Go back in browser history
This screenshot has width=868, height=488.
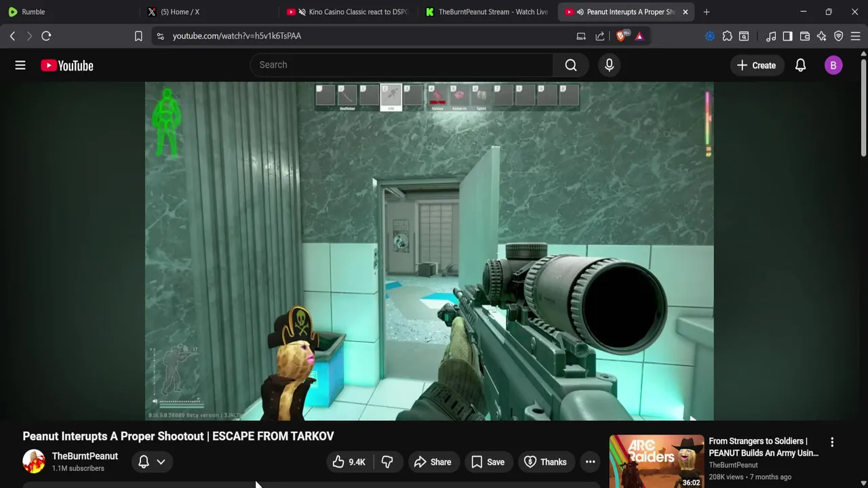coord(12,36)
